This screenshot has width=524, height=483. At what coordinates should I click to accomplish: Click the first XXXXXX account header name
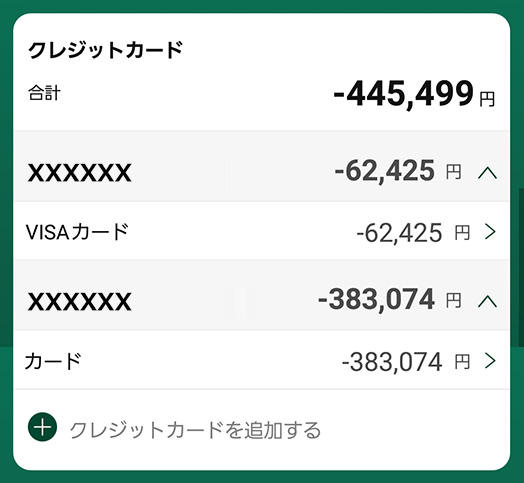pyautogui.click(x=80, y=173)
